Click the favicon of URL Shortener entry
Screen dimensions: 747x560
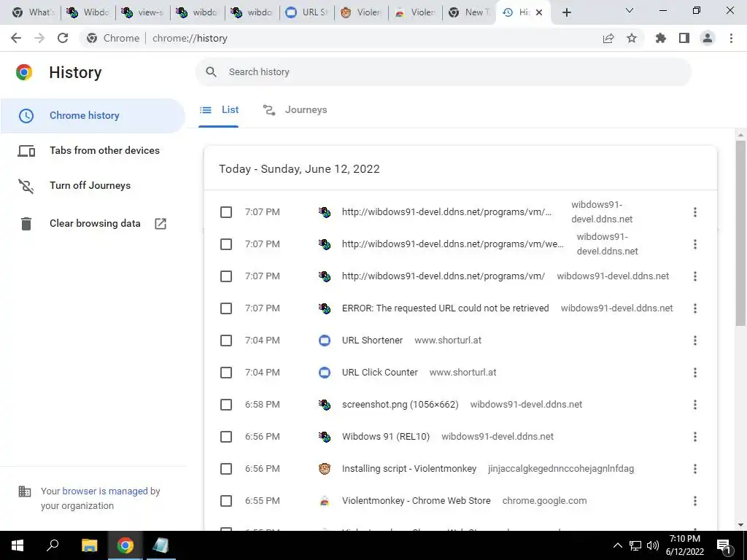click(x=325, y=341)
